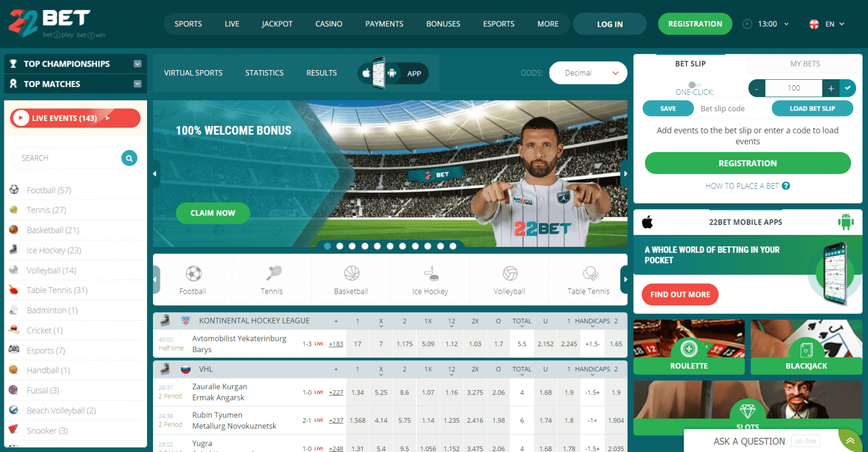Select the fifth banner carousel dot

[x=378, y=246]
